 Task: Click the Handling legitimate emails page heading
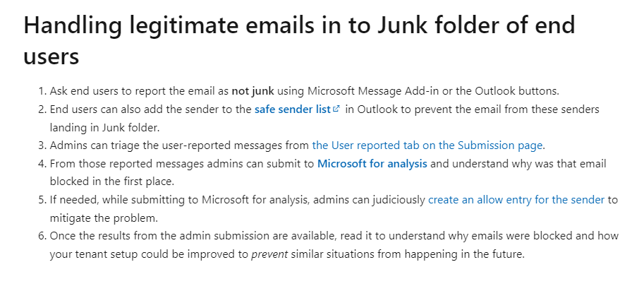pyautogui.click(x=299, y=40)
